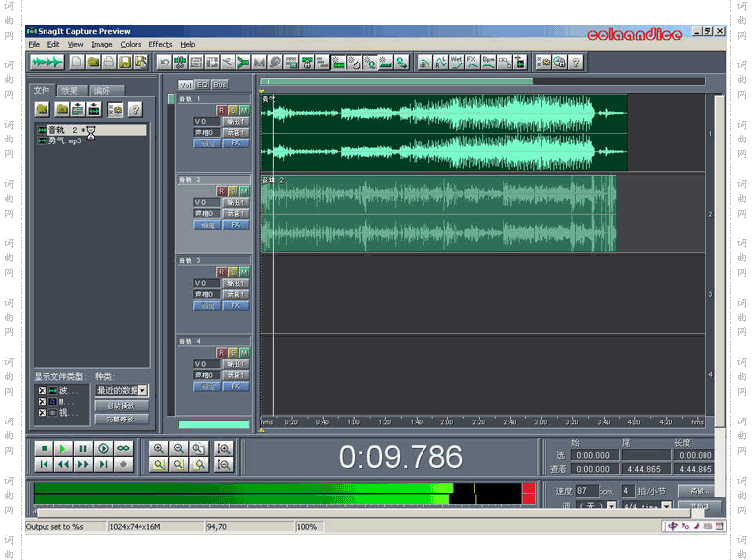Open the Edit menu
The height and width of the screenshot is (560, 752).
click(53, 45)
